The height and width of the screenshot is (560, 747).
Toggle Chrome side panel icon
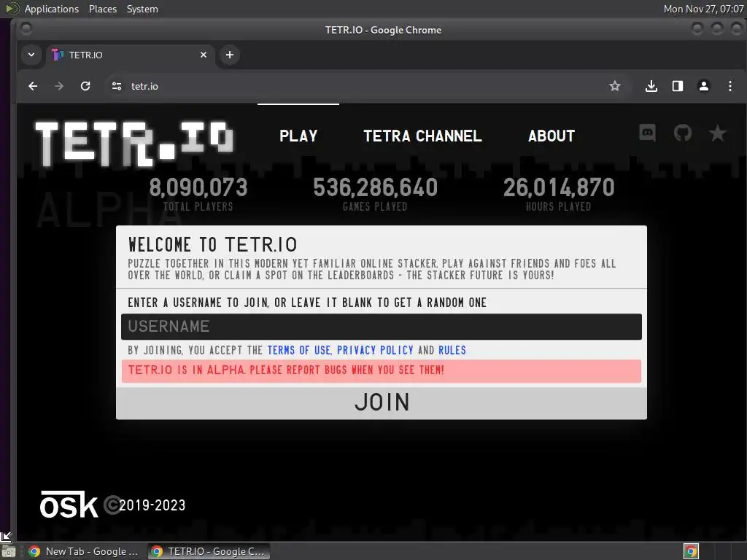678,86
